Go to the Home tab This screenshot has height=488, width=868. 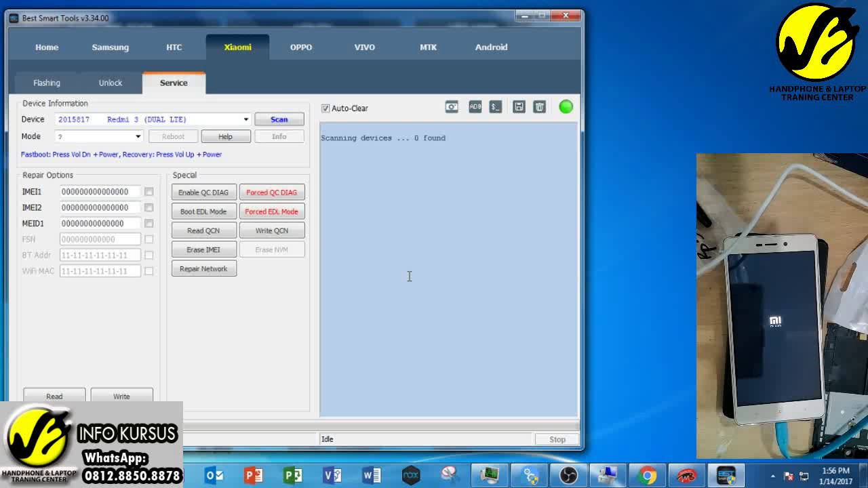click(47, 47)
